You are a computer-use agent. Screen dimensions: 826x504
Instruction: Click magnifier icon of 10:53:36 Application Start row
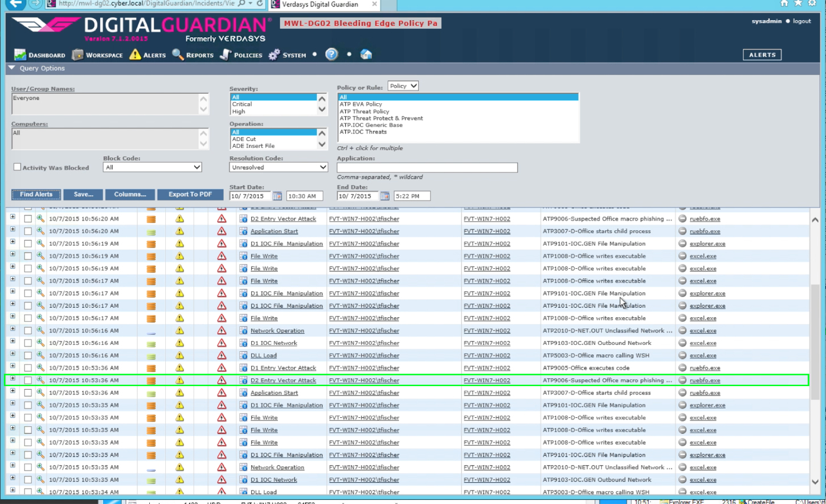[41, 393]
